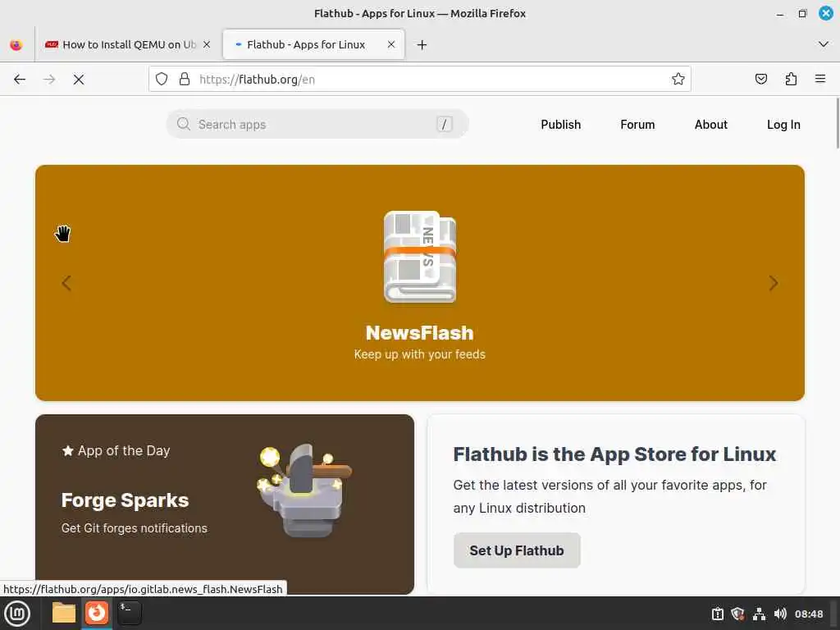
Task: Click the Forge Sparks anvil icon
Action: click(x=304, y=490)
